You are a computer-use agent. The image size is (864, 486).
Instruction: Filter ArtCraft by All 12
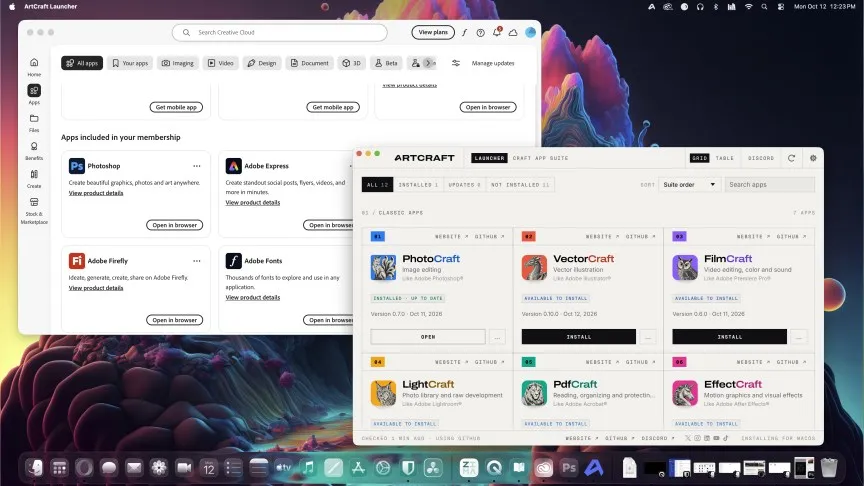click(377, 185)
